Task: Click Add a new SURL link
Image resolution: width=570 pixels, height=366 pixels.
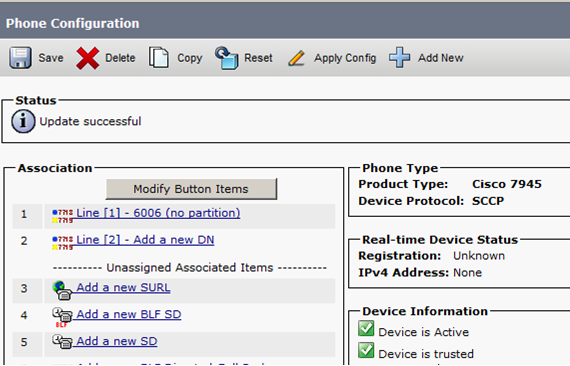Action: [123, 287]
